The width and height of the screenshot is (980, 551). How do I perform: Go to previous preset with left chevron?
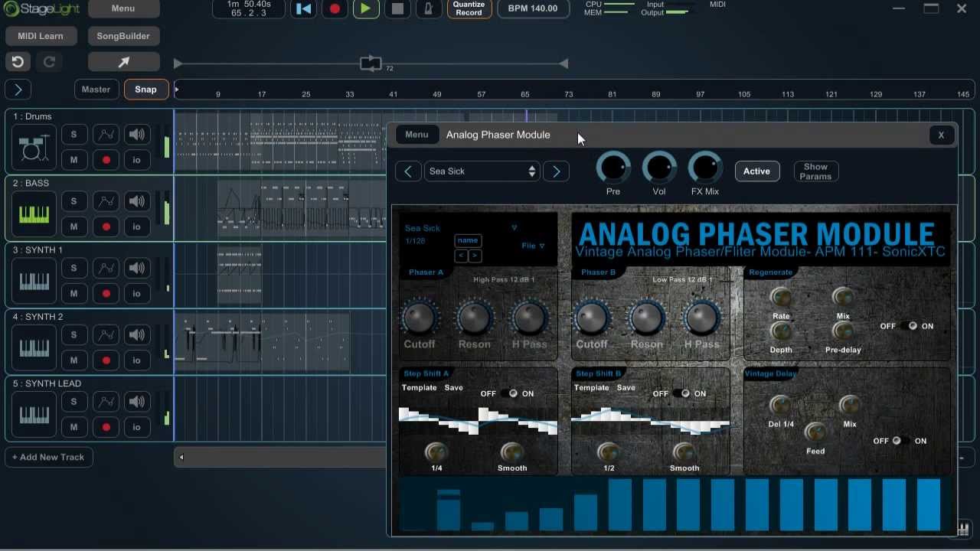pyautogui.click(x=408, y=171)
